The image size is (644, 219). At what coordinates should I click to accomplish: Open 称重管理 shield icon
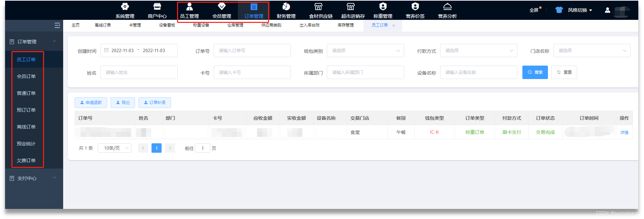pyautogui.click(x=383, y=7)
